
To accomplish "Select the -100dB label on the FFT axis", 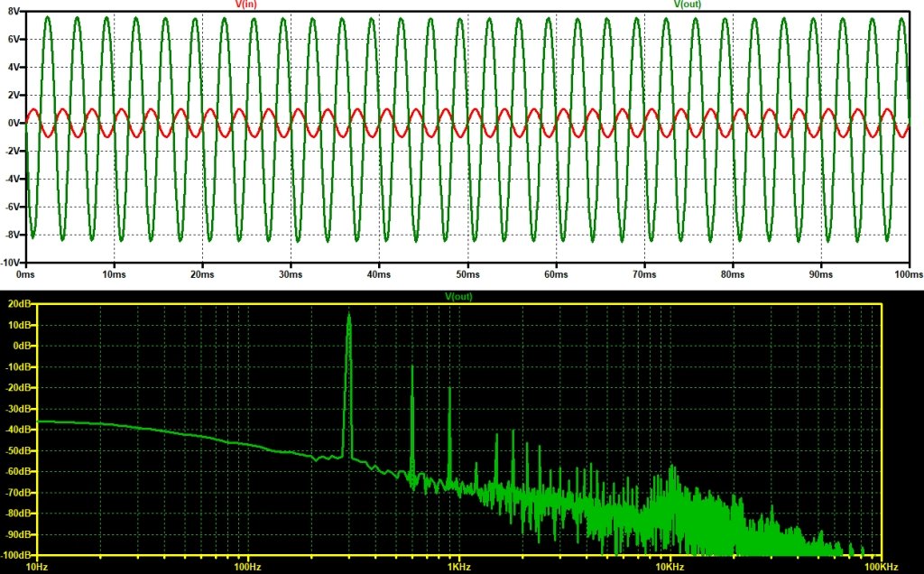I will 17,554.
